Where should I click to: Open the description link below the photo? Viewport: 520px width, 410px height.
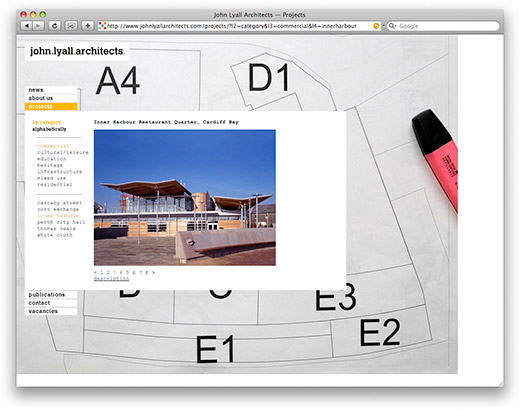coord(111,279)
